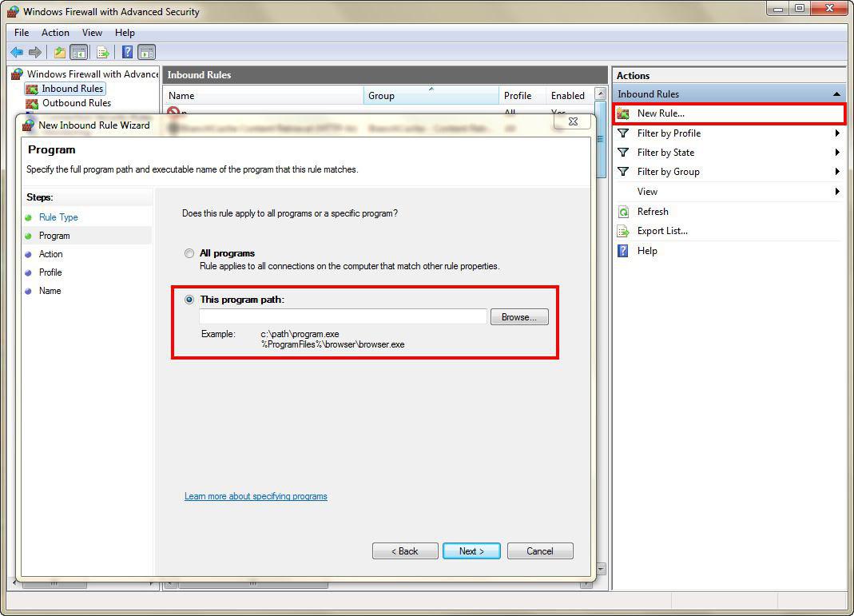Screen dimensions: 854x616
Task: Click the Browse... button
Action: (519, 317)
